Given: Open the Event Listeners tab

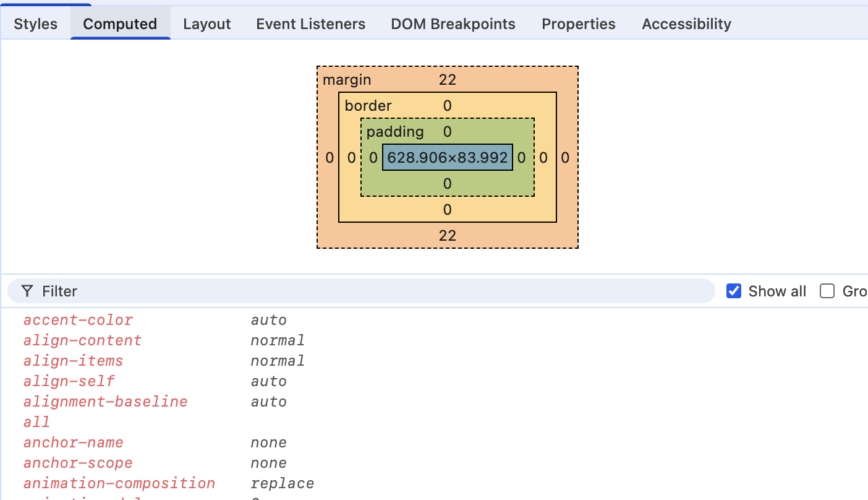Looking at the screenshot, I should tap(310, 24).
